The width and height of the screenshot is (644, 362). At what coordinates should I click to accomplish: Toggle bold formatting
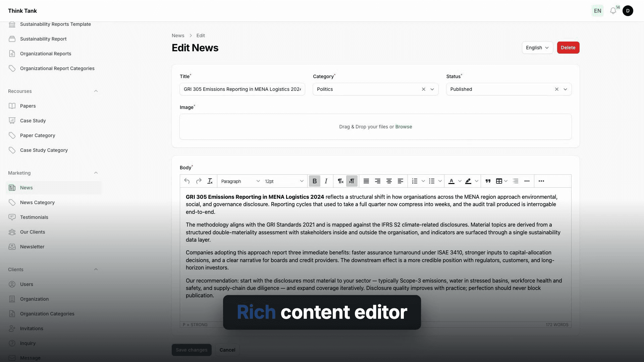(x=315, y=181)
